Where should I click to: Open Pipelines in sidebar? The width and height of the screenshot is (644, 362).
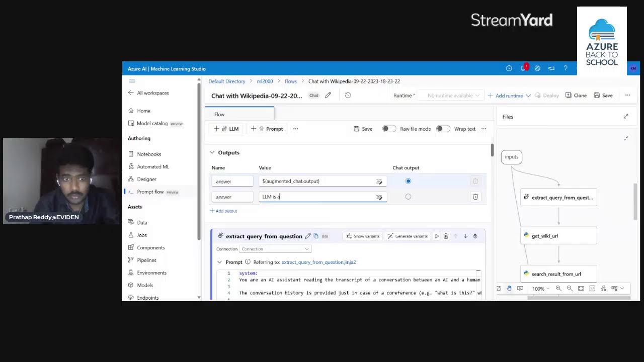pyautogui.click(x=146, y=260)
